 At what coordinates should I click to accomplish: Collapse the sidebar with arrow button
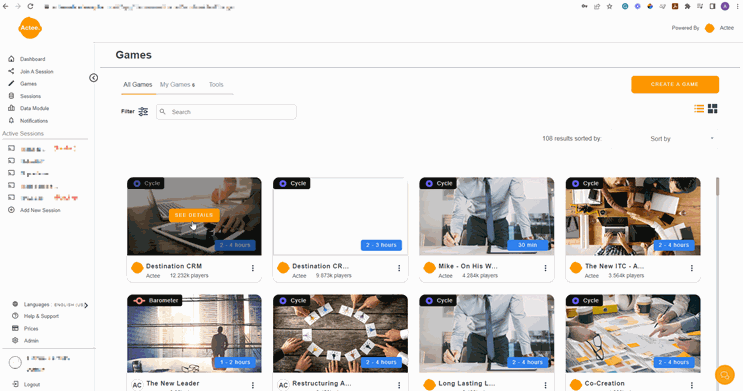[x=93, y=78]
